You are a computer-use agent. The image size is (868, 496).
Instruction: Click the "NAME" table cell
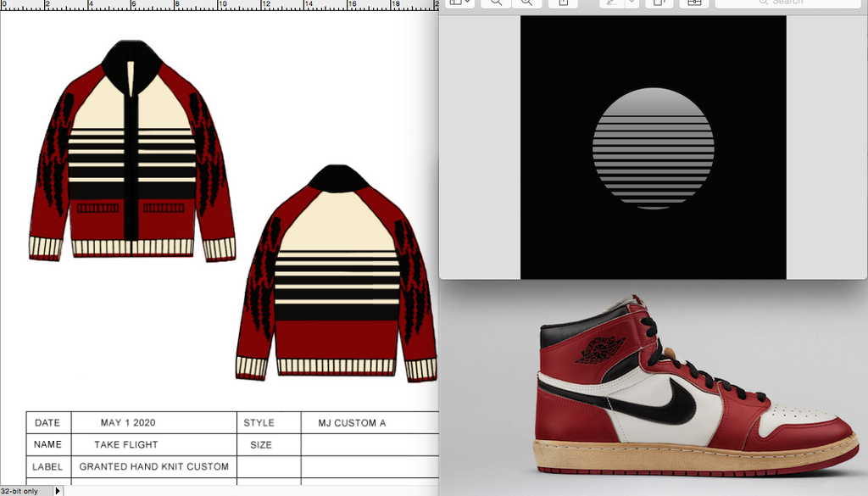(48, 444)
